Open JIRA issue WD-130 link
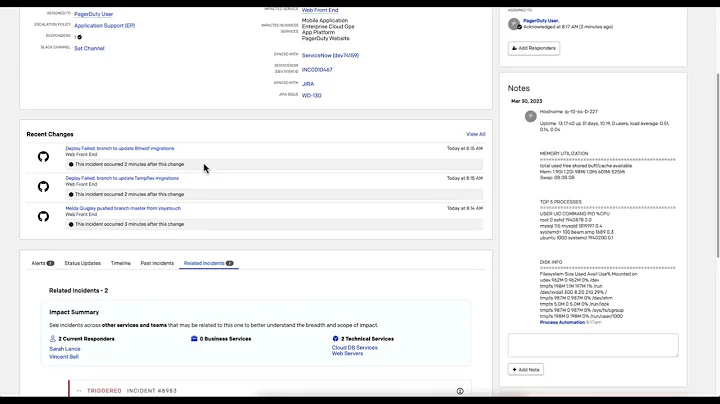The image size is (720, 404). coord(311,95)
